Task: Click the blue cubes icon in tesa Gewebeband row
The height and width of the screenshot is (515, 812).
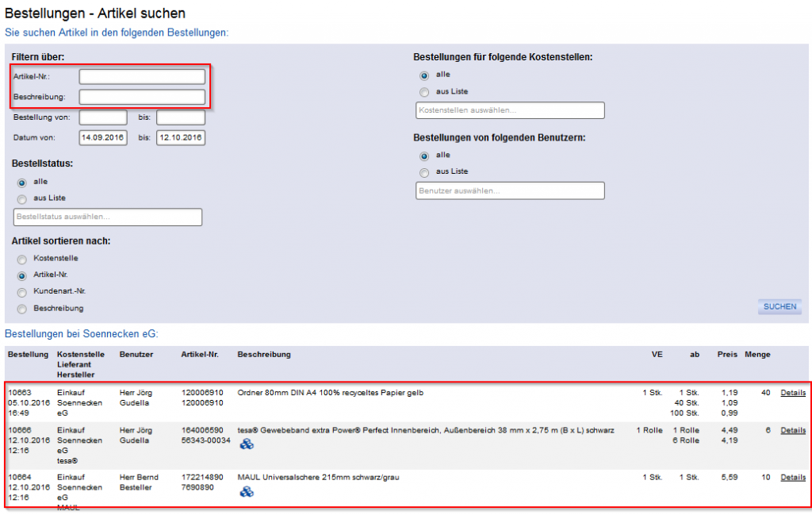Action: [247, 444]
